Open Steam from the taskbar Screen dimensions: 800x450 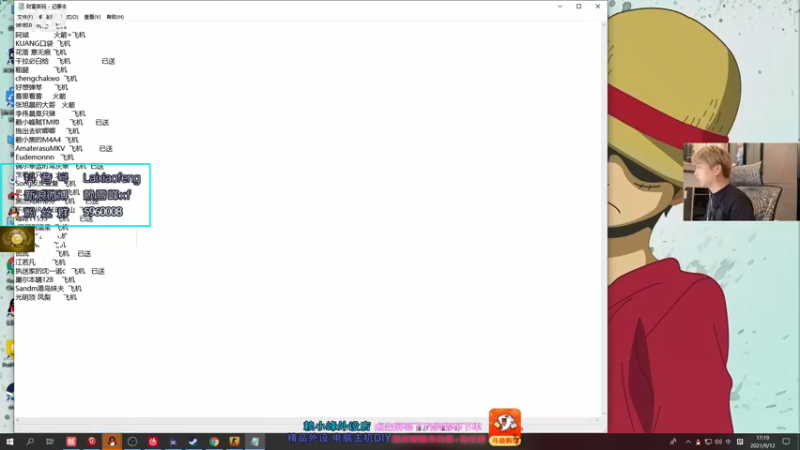coord(193,441)
